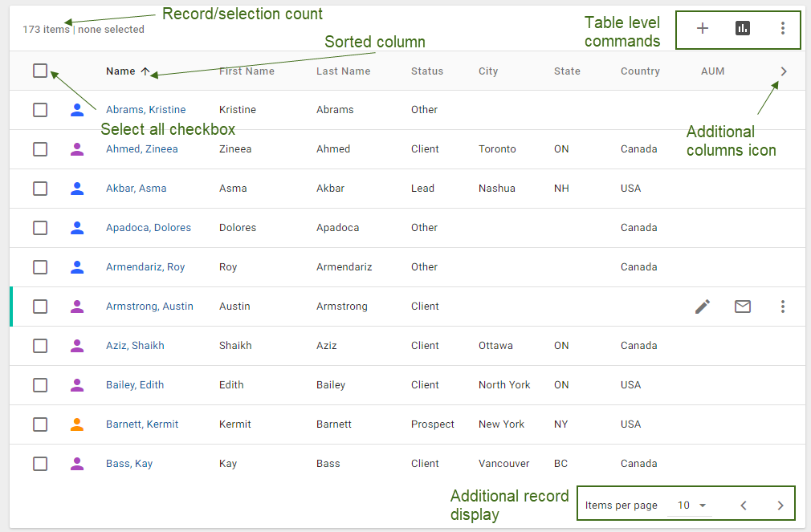Screen dimensions: 811x532
Task: Click the AUM column header
Action: [x=712, y=71]
